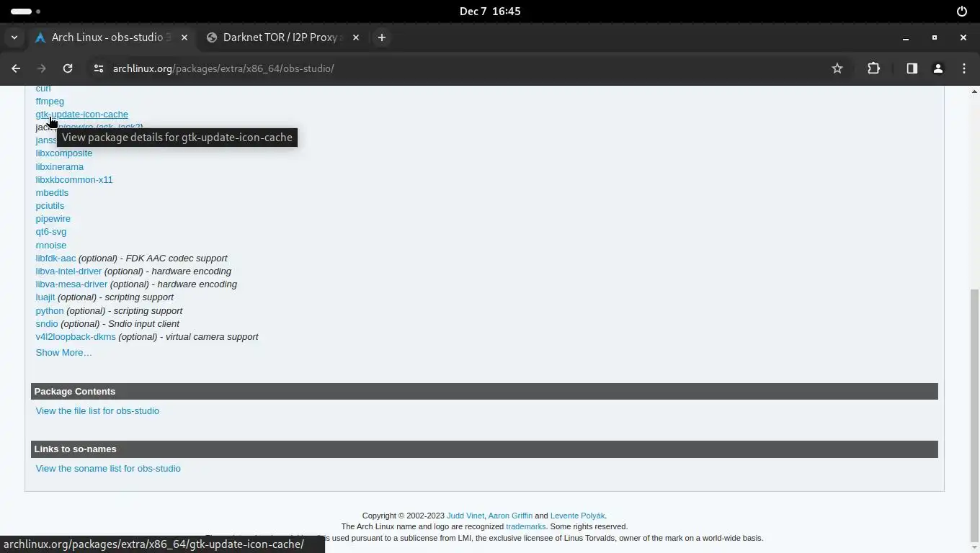The width and height of the screenshot is (980, 553).
Task: Open the mbedtls package link
Action: [x=52, y=193]
